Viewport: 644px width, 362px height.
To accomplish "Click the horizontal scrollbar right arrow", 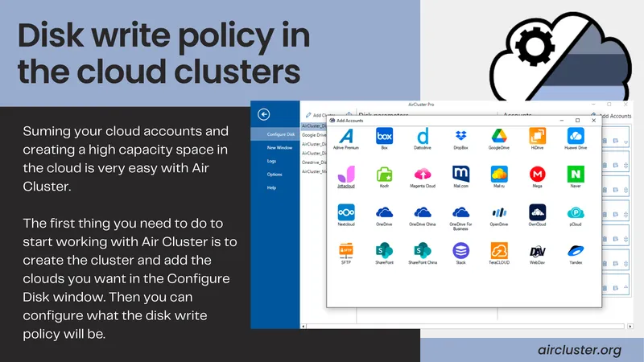I will [630, 327].
